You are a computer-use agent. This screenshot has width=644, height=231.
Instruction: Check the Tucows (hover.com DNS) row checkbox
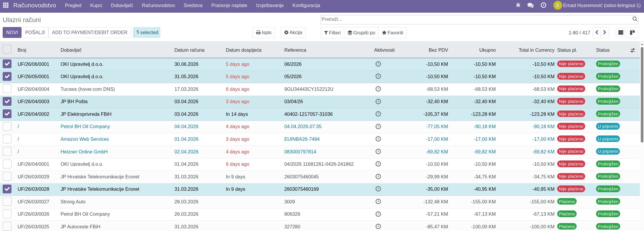pos(7,89)
